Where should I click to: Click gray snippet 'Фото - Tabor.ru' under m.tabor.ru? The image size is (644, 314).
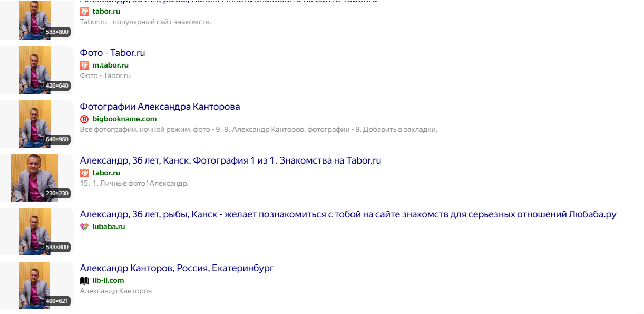[105, 76]
